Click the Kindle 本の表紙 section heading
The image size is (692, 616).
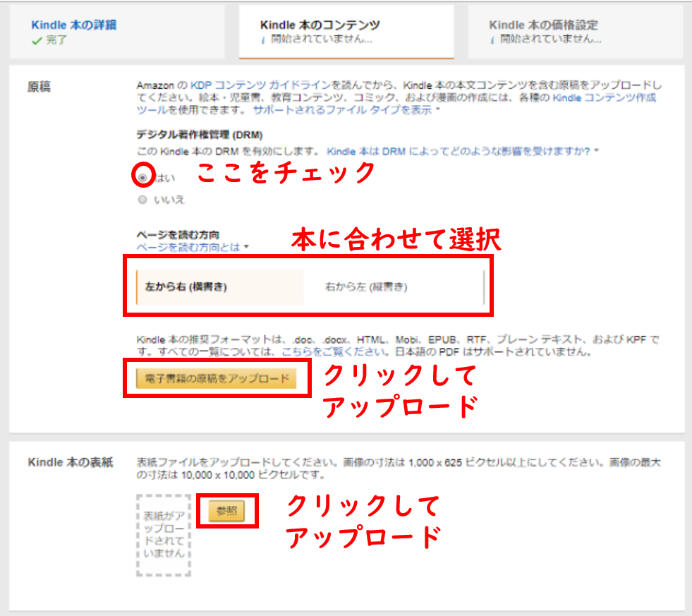tap(71, 462)
